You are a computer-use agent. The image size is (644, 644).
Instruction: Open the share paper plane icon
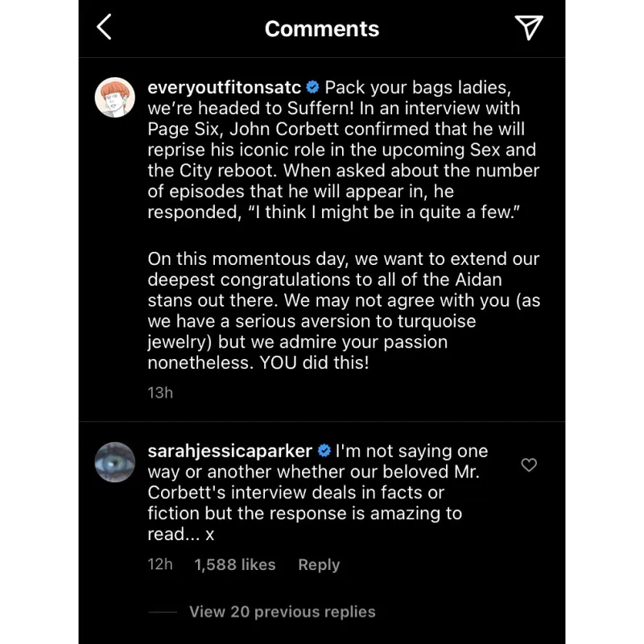coord(528,28)
